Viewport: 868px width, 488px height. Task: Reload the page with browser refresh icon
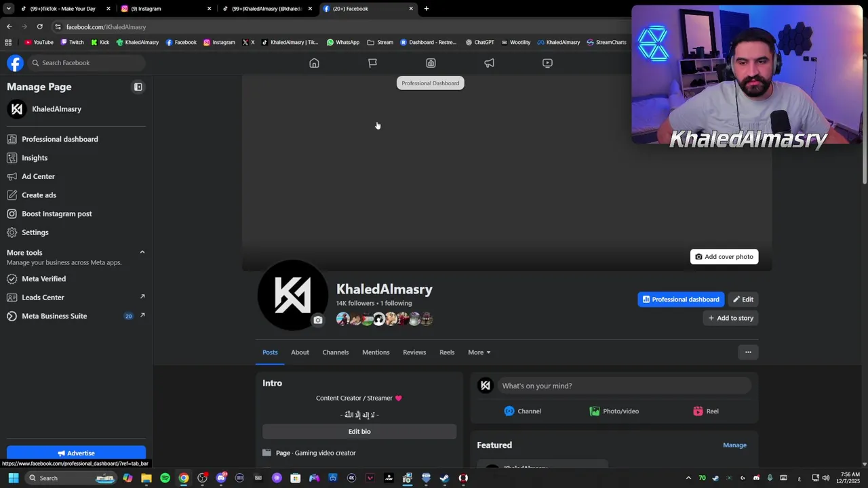[x=40, y=27]
